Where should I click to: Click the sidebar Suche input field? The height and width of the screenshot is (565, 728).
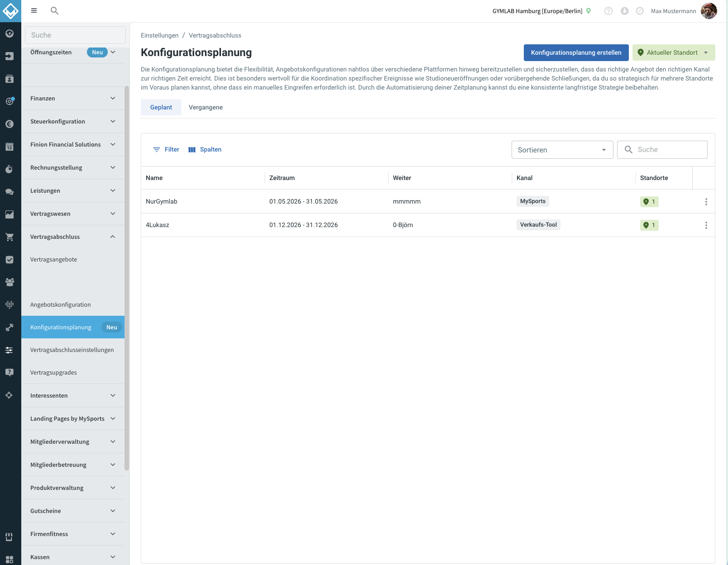coord(75,35)
